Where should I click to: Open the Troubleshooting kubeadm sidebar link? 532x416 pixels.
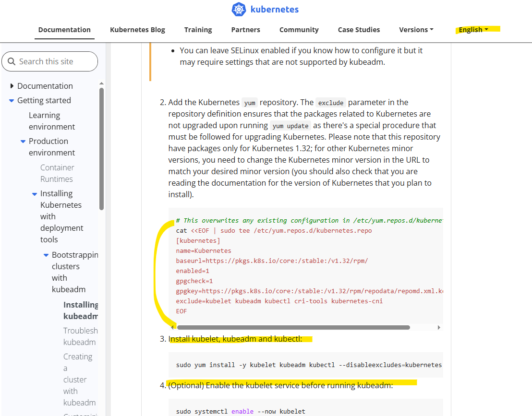[80, 336]
